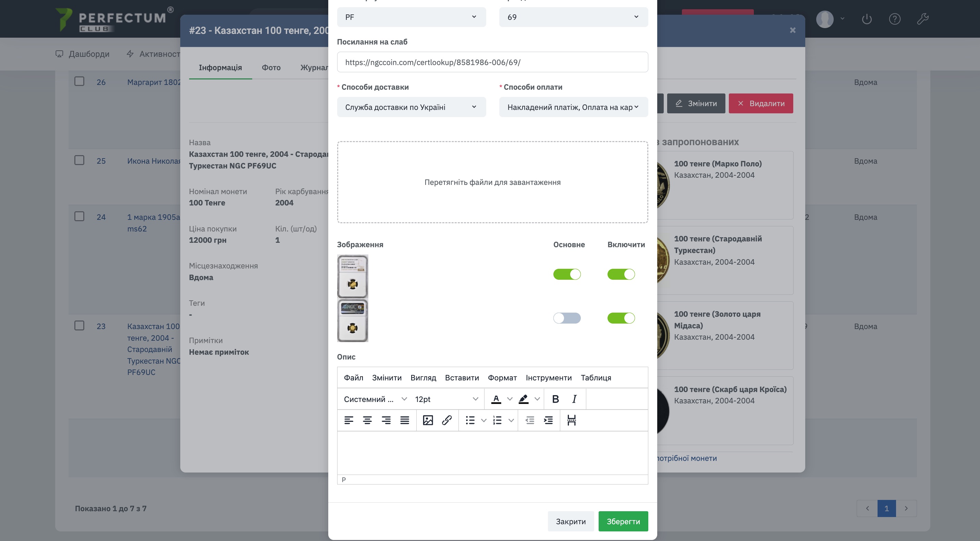Insert image using the editor toolbar
This screenshot has height=541, width=980.
[x=428, y=420]
